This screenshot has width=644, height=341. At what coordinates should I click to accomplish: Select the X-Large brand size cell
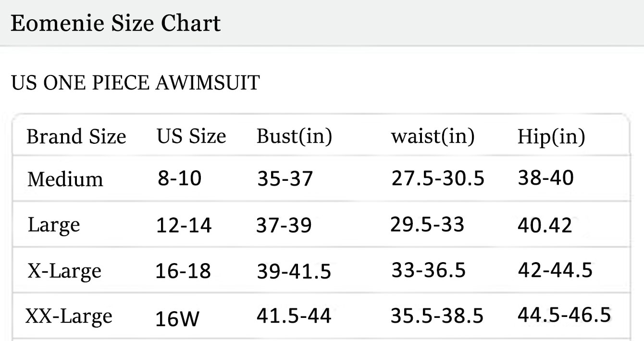[64, 271]
